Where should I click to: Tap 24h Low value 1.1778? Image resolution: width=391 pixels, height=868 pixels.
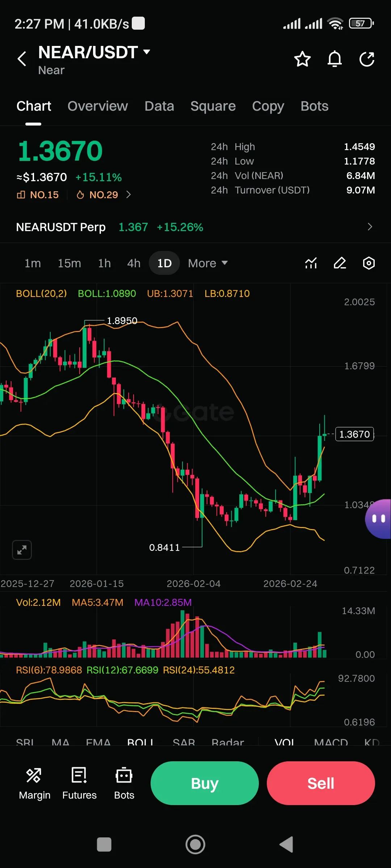[x=359, y=161]
